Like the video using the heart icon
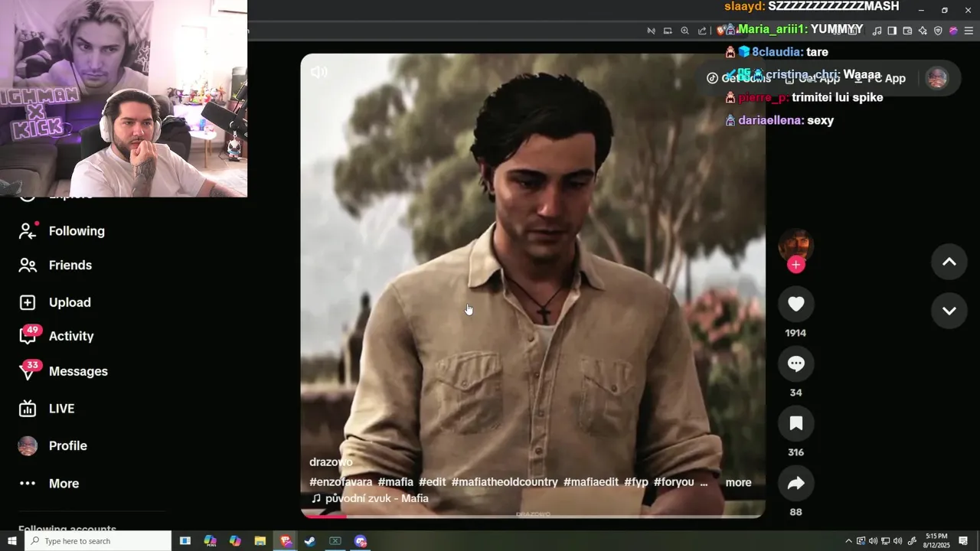980x551 pixels. pyautogui.click(x=796, y=305)
